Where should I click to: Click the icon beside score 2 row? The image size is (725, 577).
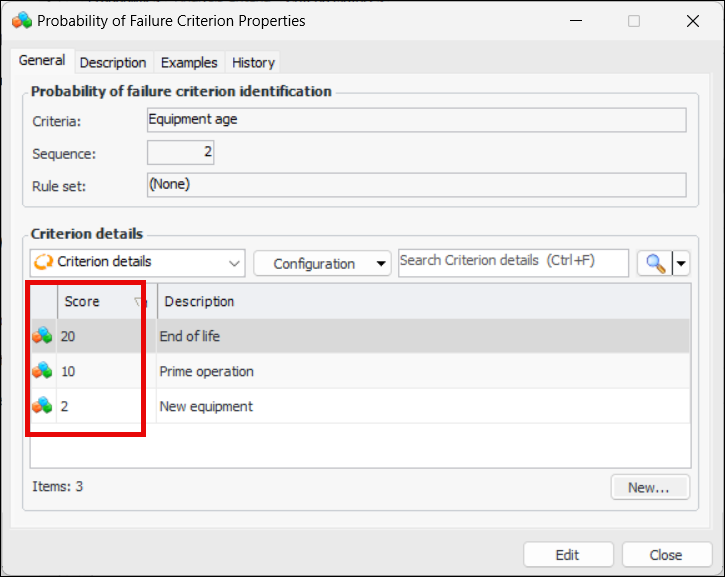[42, 406]
